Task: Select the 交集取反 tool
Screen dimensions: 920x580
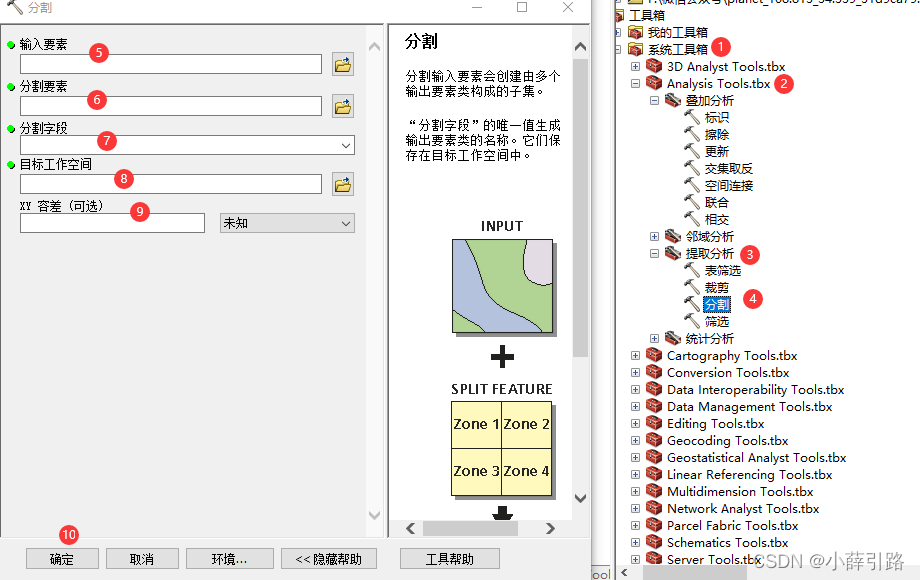Action: point(728,169)
